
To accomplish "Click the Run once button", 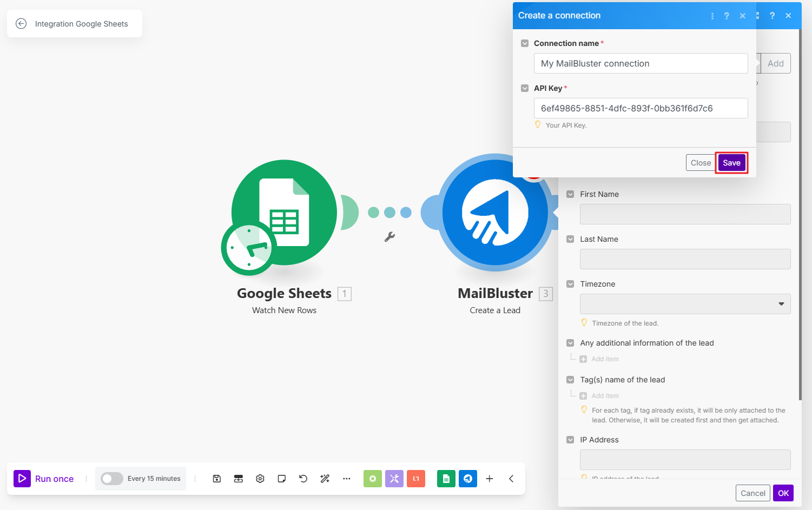I will click(x=44, y=479).
